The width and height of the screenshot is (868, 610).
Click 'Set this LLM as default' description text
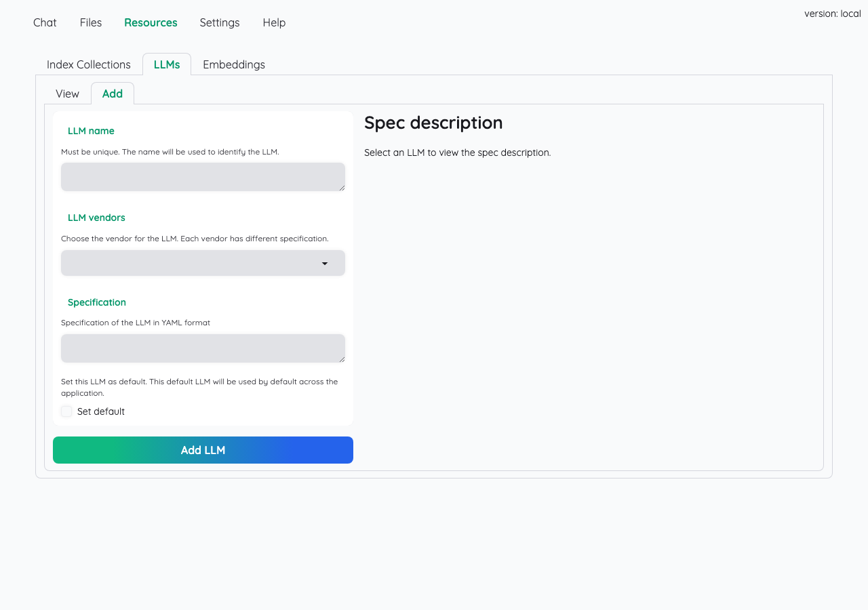(x=199, y=387)
